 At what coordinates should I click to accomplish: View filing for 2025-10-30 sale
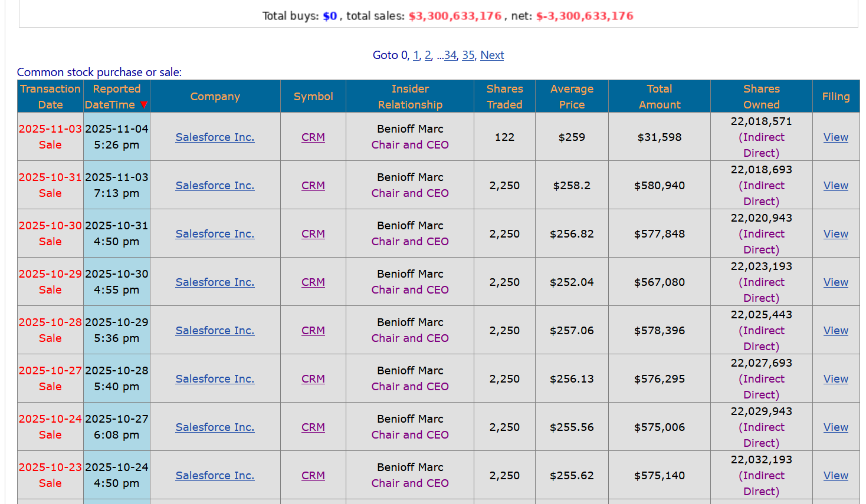836,233
